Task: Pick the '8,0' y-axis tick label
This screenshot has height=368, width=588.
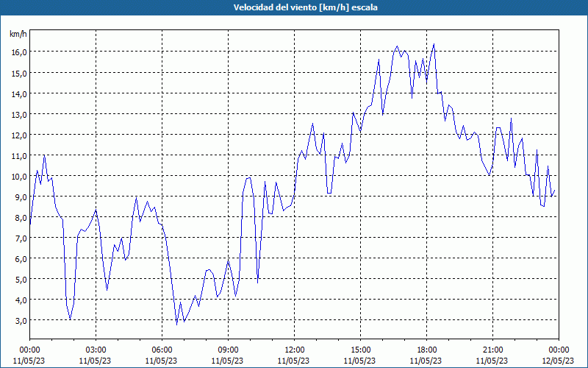Action: [x=21, y=218]
